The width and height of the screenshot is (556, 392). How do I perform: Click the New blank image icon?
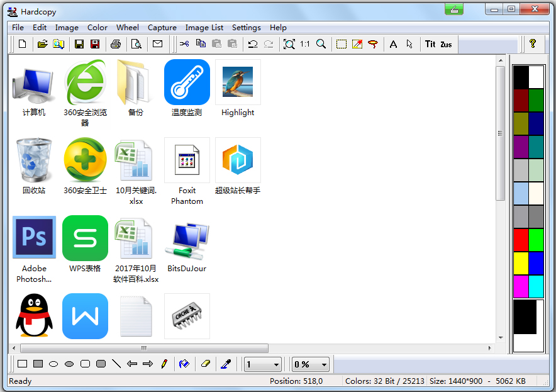pos(23,44)
